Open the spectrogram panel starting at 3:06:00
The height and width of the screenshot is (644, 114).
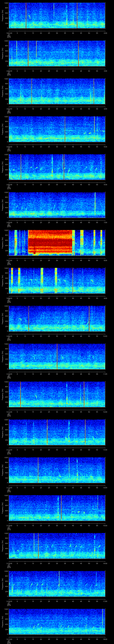pyautogui.click(x=57, y=205)
